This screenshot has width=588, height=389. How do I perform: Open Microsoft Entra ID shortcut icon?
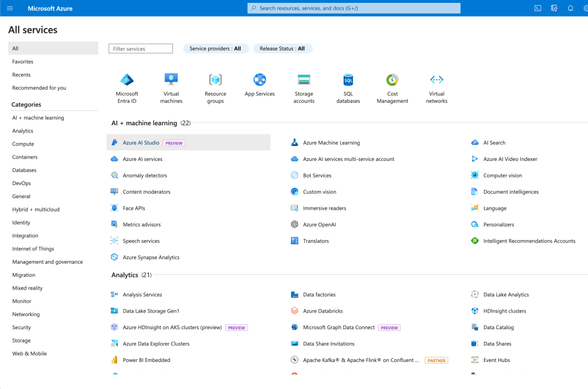pos(127,79)
